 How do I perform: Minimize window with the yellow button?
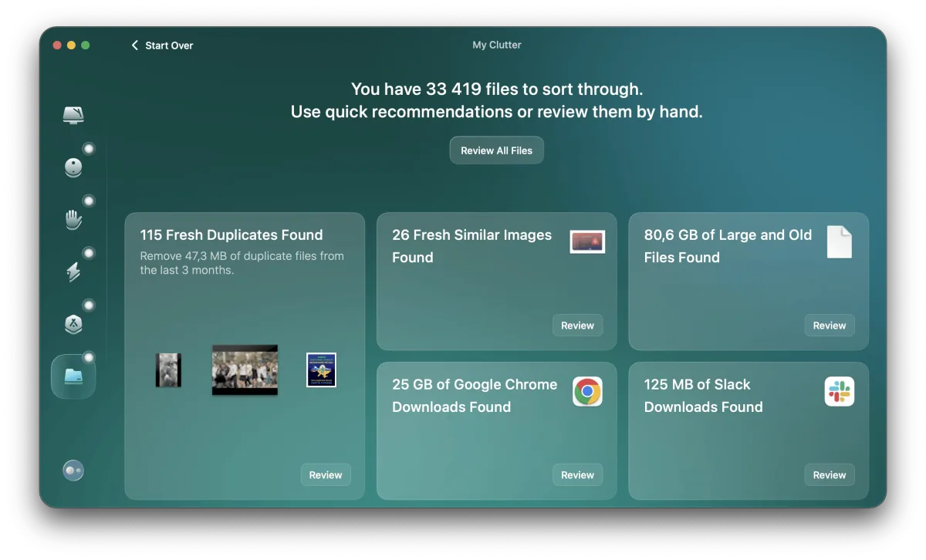coord(71,46)
